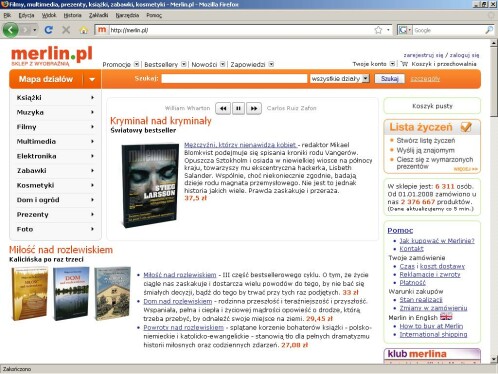The image size is (498, 374).
Task: Go back to previous featured author slide
Action: pyautogui.click(x=223, y=108)
